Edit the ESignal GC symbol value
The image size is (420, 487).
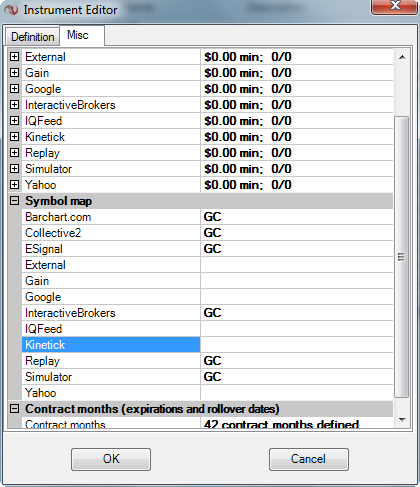(297, 249)
